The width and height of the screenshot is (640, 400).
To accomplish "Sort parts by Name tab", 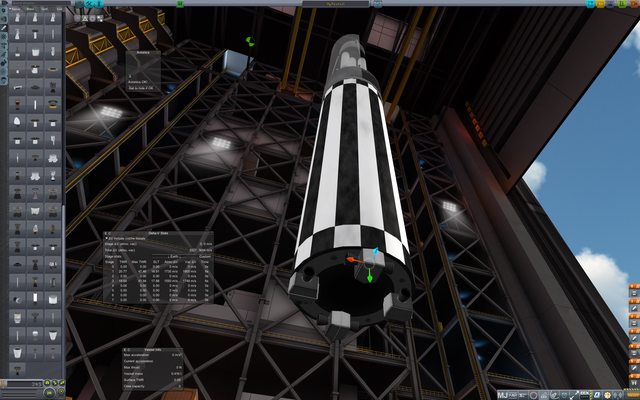I will pos(16,9).
